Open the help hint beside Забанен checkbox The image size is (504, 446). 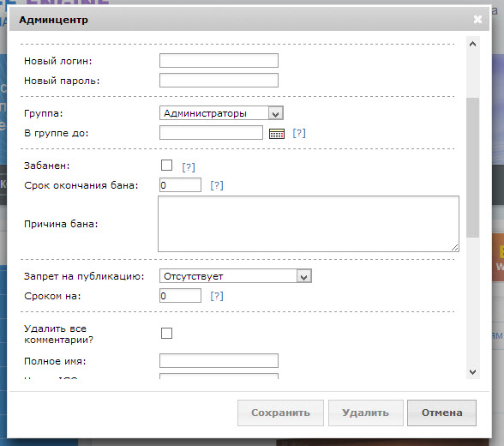[189, 167]
